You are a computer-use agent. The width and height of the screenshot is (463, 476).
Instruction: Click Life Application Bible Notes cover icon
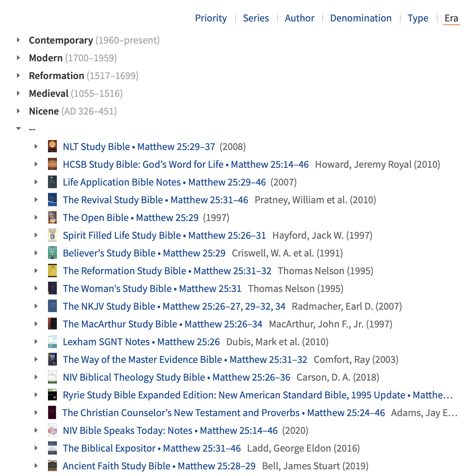click(52, 182)
